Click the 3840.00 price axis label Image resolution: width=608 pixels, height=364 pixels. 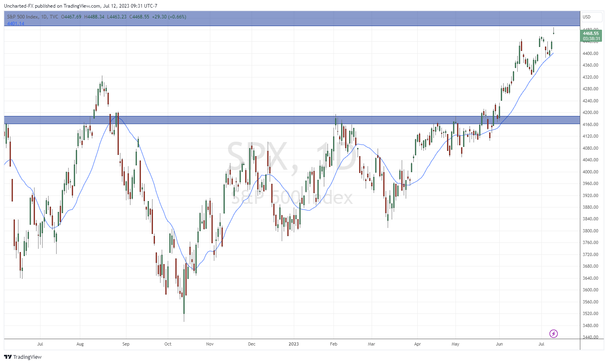pyautogui.click(x=590, y=219)
